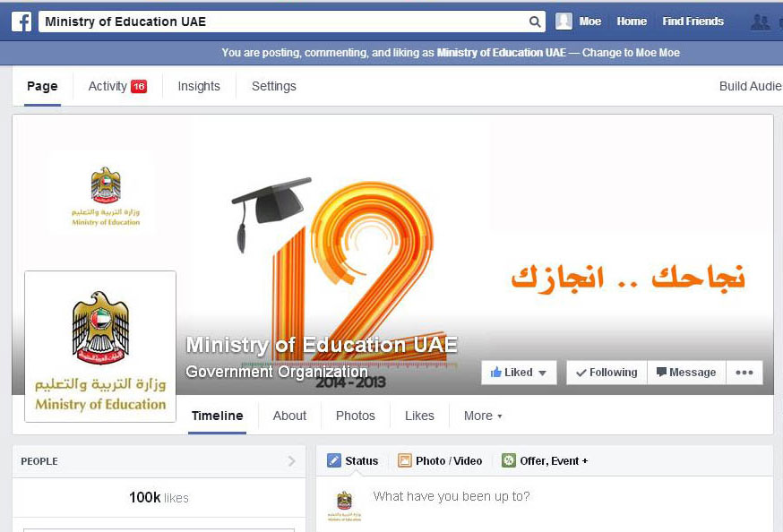Open Moe's profile picture icon

pyautogui.click(x=564, y=21)
